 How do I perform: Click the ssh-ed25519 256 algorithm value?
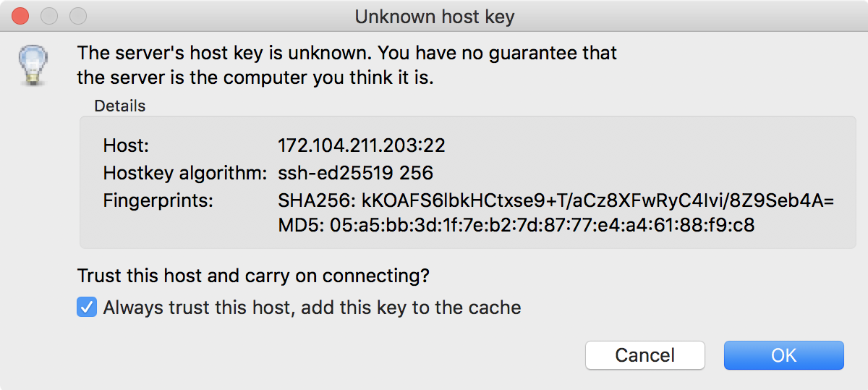[355, 173]
